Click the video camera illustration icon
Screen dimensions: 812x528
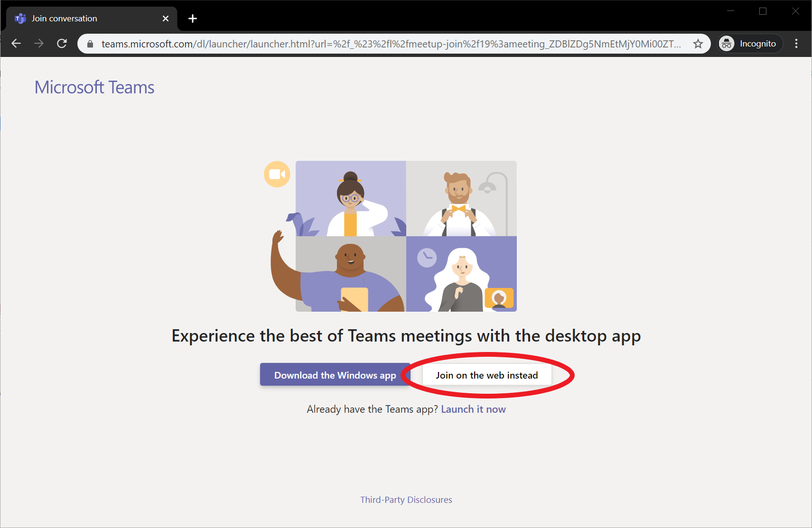point(277,174)
